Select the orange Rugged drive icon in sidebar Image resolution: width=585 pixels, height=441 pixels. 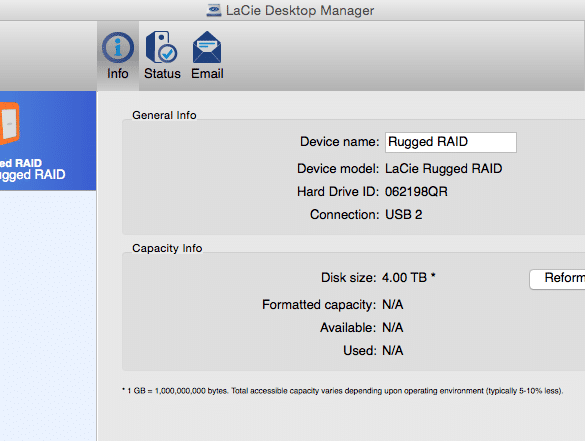[9, 123]
